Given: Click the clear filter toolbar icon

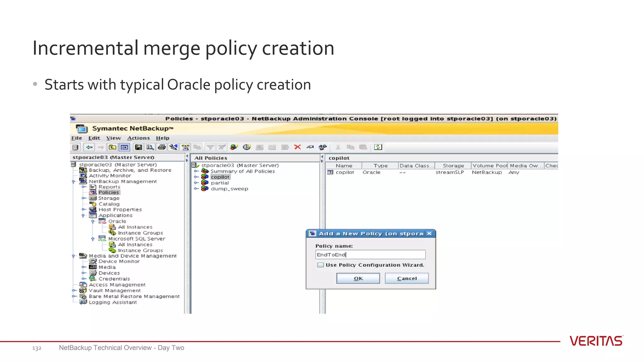Looking at the screenshot, I should point(222,147).
